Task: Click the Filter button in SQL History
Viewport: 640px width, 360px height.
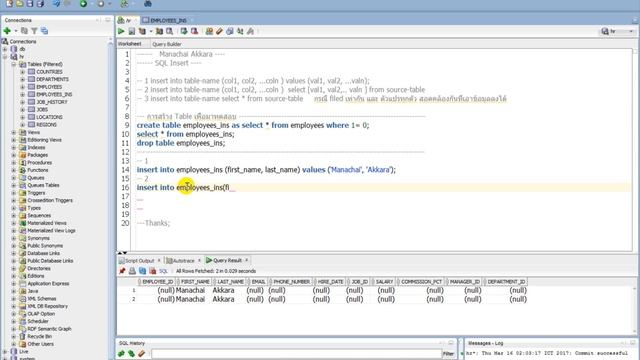Action: [448, 353]
